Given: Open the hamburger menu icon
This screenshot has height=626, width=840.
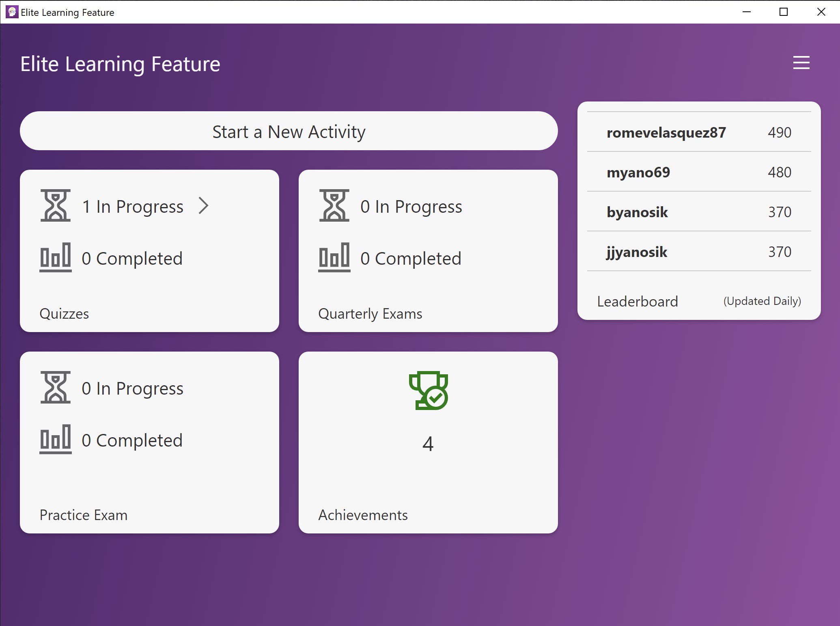Looking at the screenshot, I should click(801, 63).
